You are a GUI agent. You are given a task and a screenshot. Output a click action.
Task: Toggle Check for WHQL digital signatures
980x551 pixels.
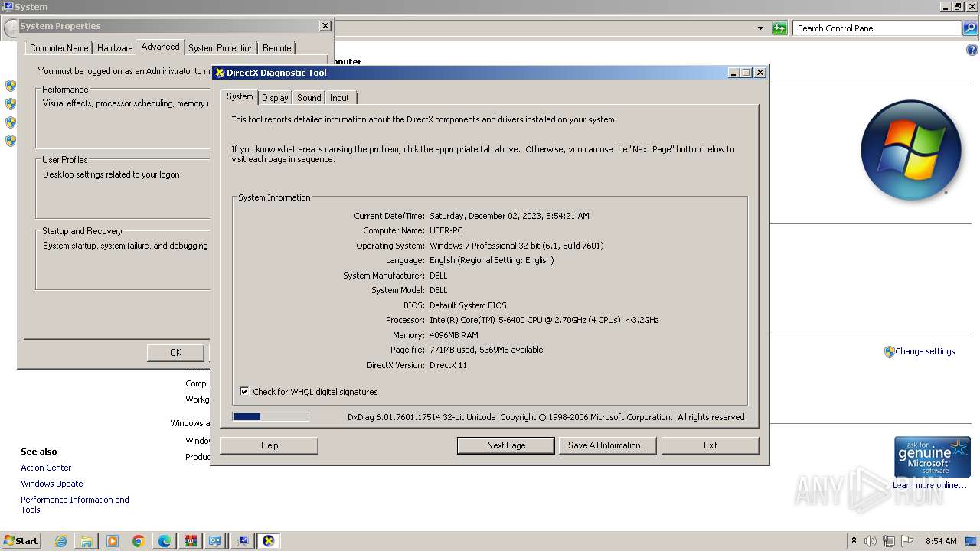[x=244, y=391]
